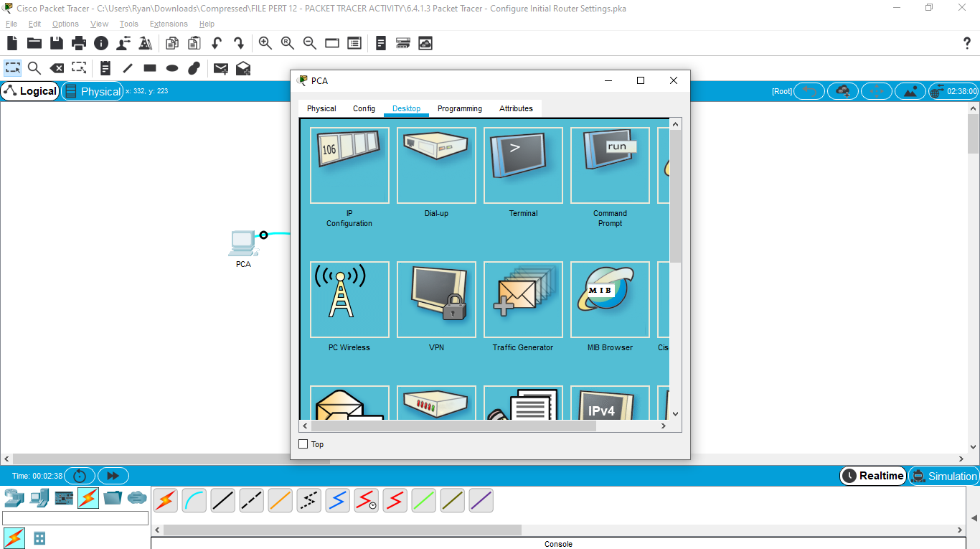Screen dimensions: 980x549
Task: Toggle the Top checkbox in PCA window
Action: point(303,444)
